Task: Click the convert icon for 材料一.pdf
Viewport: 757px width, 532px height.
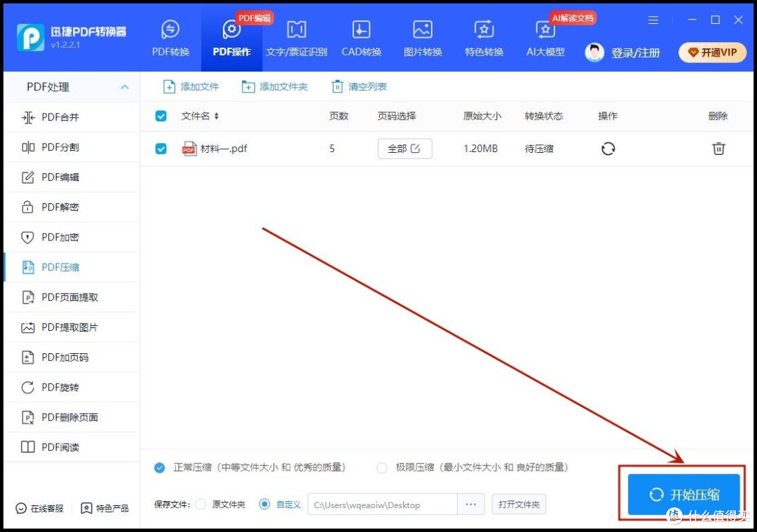Action: tap(608, 149)
